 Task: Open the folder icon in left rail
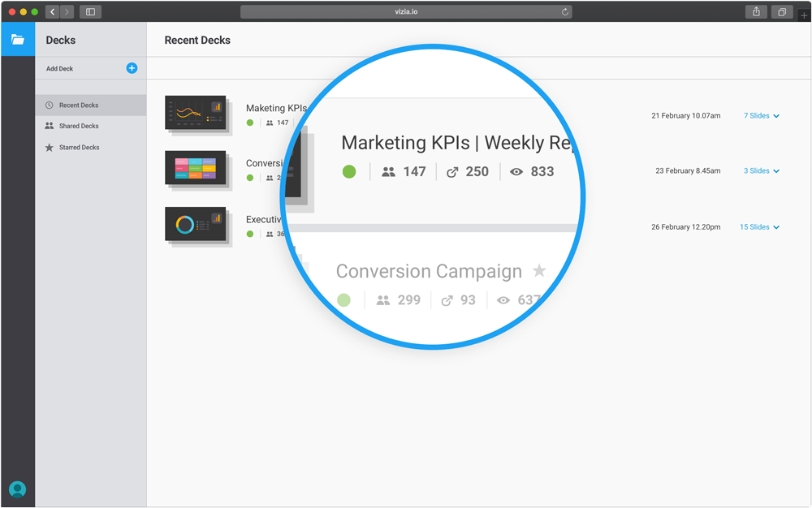pos(17,39)
